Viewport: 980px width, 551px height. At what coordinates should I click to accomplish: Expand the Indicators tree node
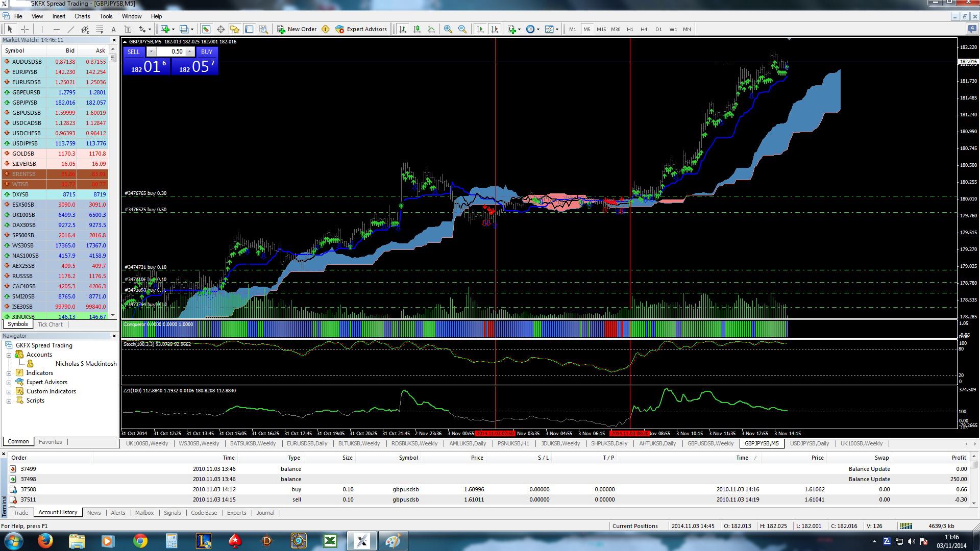pyautogui.click(x=9, y=373)
